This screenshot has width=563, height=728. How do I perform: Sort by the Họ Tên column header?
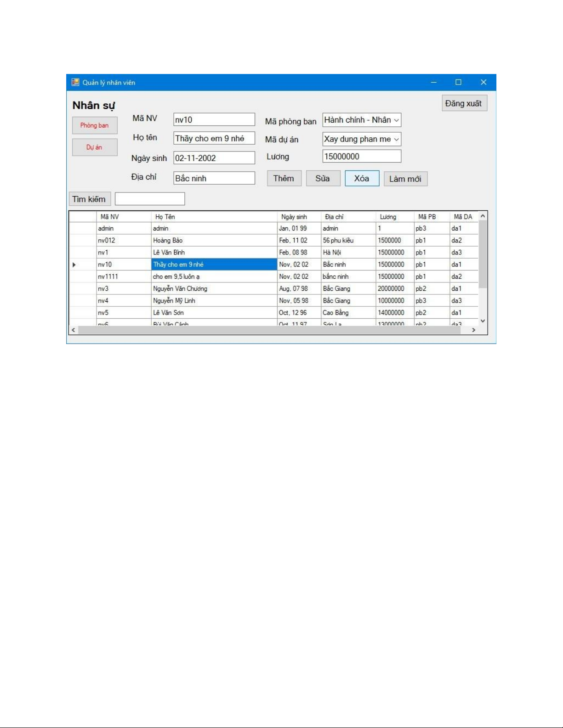point(214,217)
